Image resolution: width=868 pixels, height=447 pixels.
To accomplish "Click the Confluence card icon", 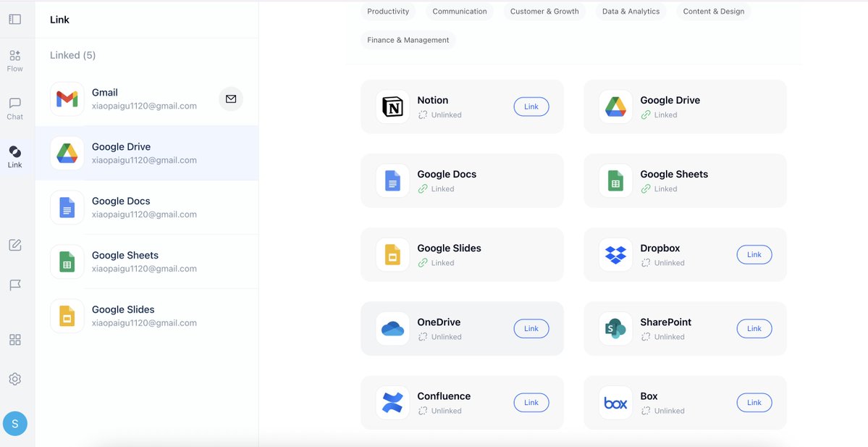I will click(392, 403).
